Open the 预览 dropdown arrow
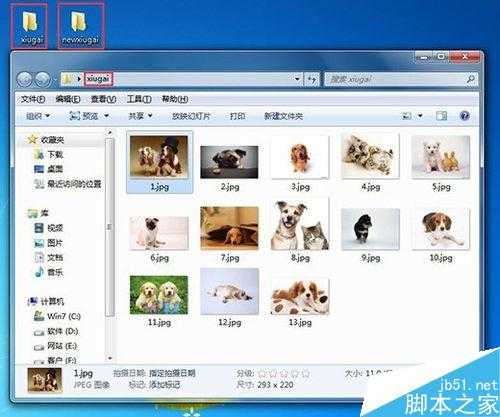Screen dimensions: 500x417 coord(106,116)
